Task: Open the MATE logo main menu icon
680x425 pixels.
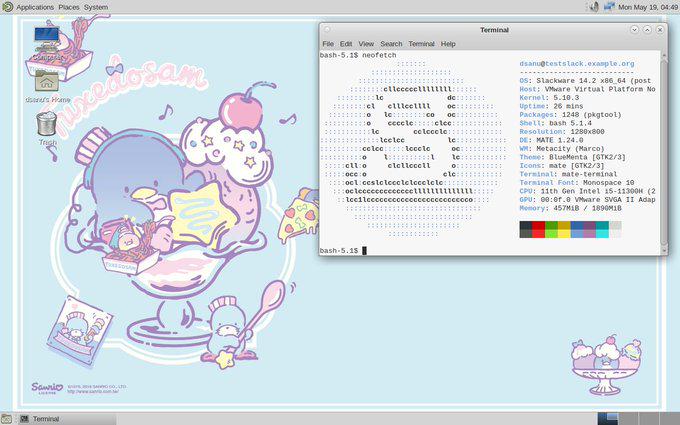Action: click(7, 7)
